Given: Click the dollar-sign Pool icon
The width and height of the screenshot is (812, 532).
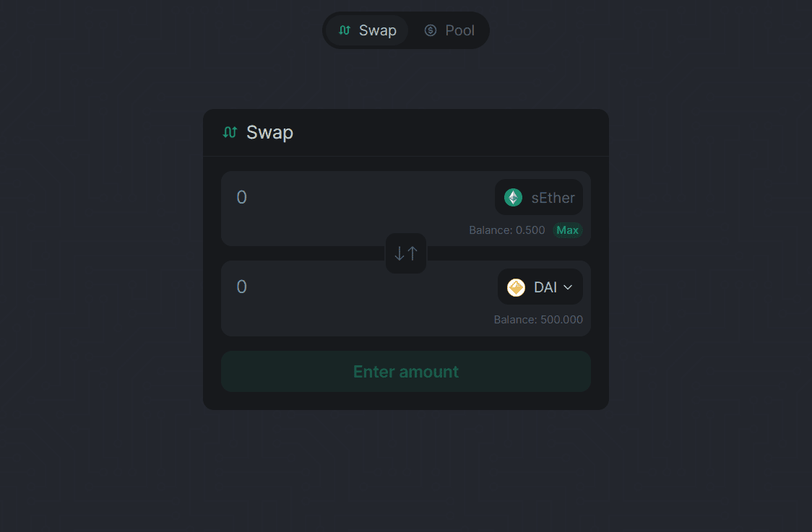Looking at the screenshot, I should coord(430,30).
